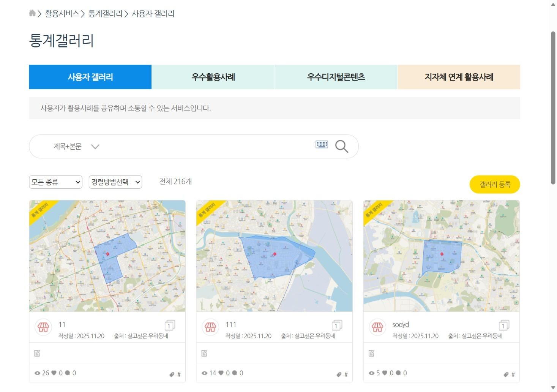Open the 모든 종류 type filter dropdown
557x392 pixels.
pos(55,182)
